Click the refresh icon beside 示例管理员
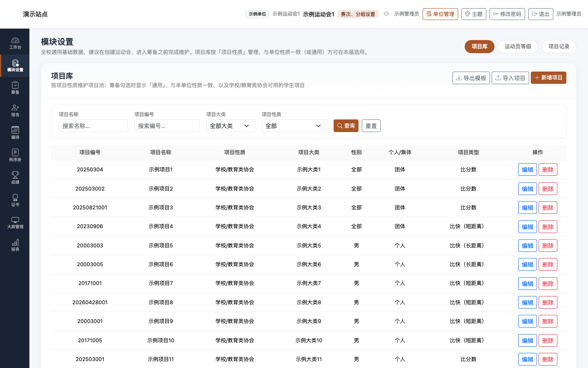 coord(386,14)
